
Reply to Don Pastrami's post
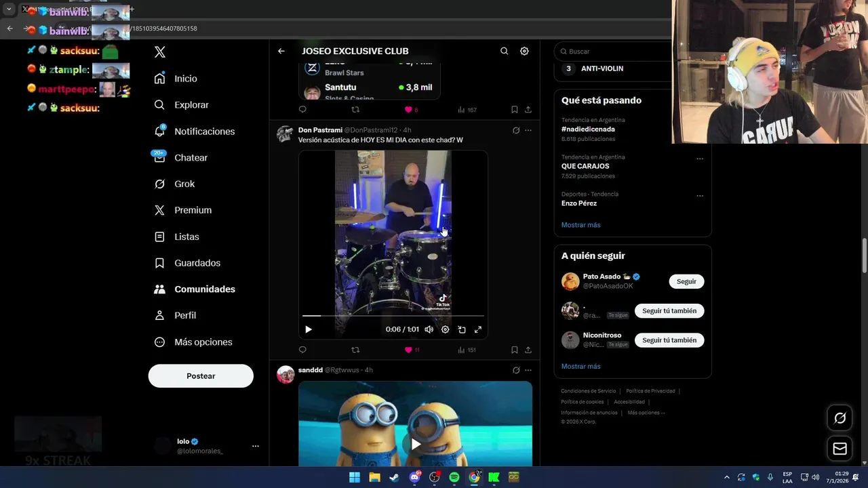pyautogui.click(x=302, y=350)
